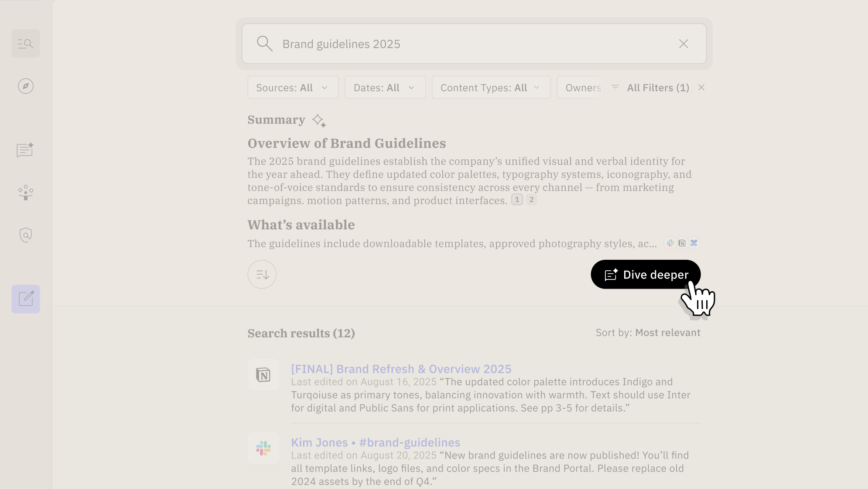Open the shield search sidebar icon
868x489 pixels.
pyautogui.click(x=25, y=235)
